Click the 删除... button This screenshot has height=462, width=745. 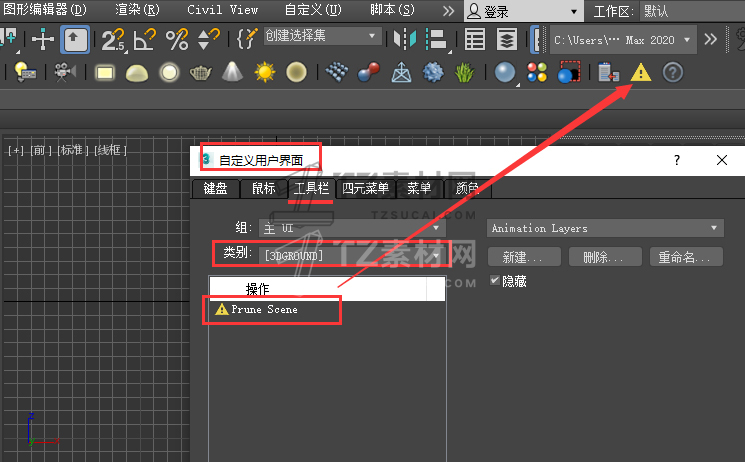pyautogui.click(x=605, y=257)
